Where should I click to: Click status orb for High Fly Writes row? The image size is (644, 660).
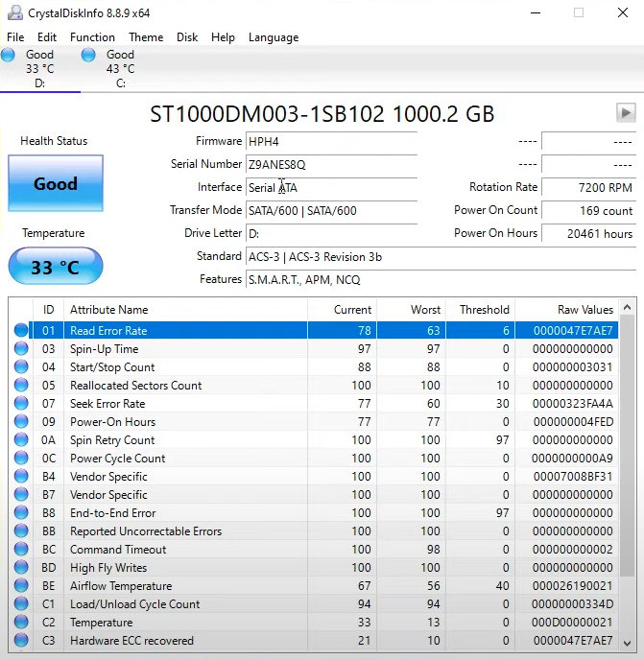pyautogui.click(x=21, y=567)
